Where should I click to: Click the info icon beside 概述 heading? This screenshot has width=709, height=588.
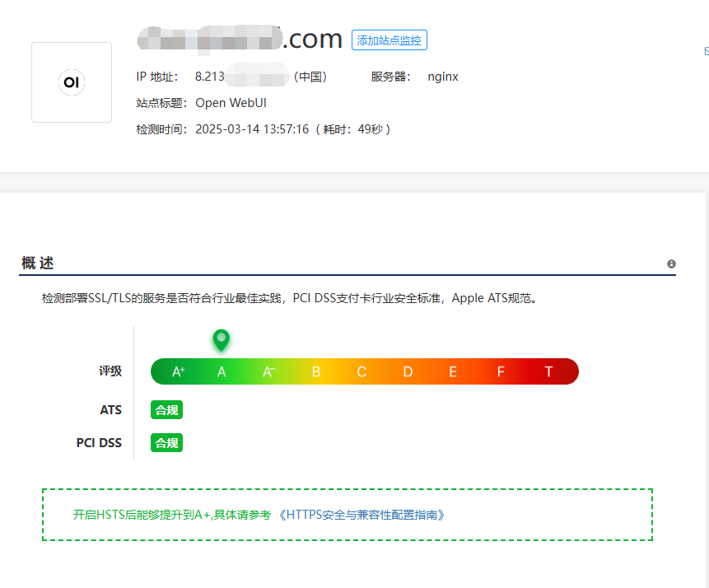tap(671, 264)
